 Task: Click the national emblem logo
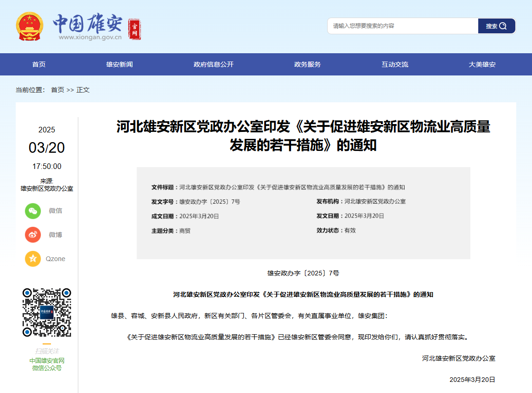pos(30,26)
